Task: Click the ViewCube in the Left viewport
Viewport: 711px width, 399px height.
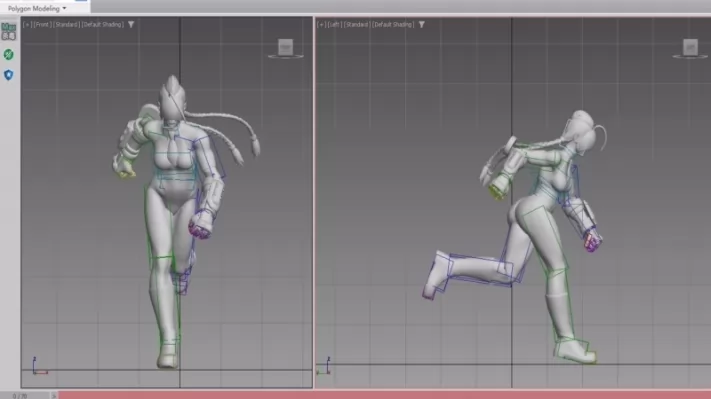Action: (690, 47)
